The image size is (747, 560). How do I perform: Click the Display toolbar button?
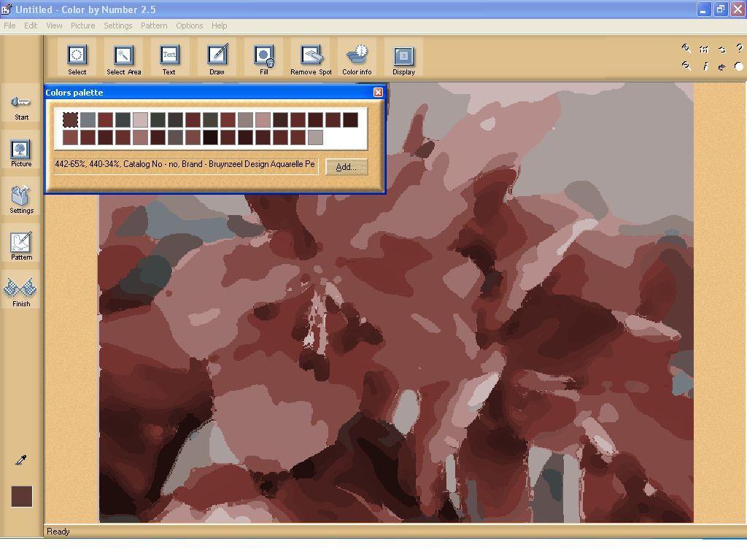[403, 58]
